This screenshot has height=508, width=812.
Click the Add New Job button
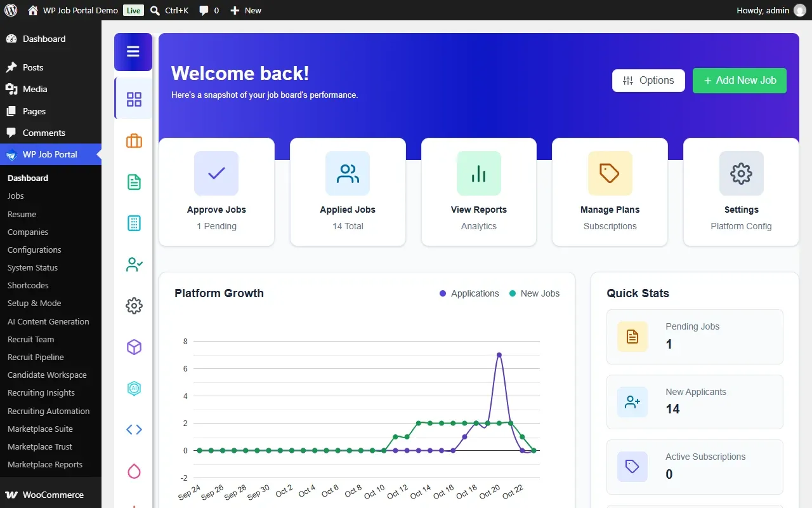click(x=740, y=81)
